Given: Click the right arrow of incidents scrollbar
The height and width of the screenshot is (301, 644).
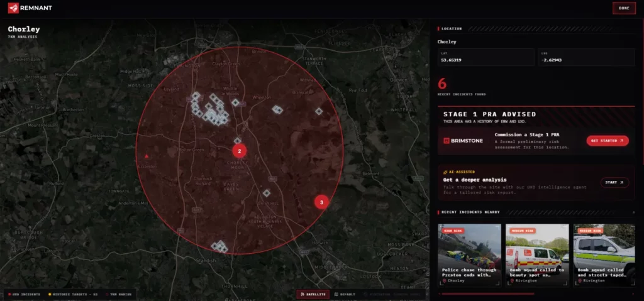Looking at the screenshot, I should tap(633, 294).
